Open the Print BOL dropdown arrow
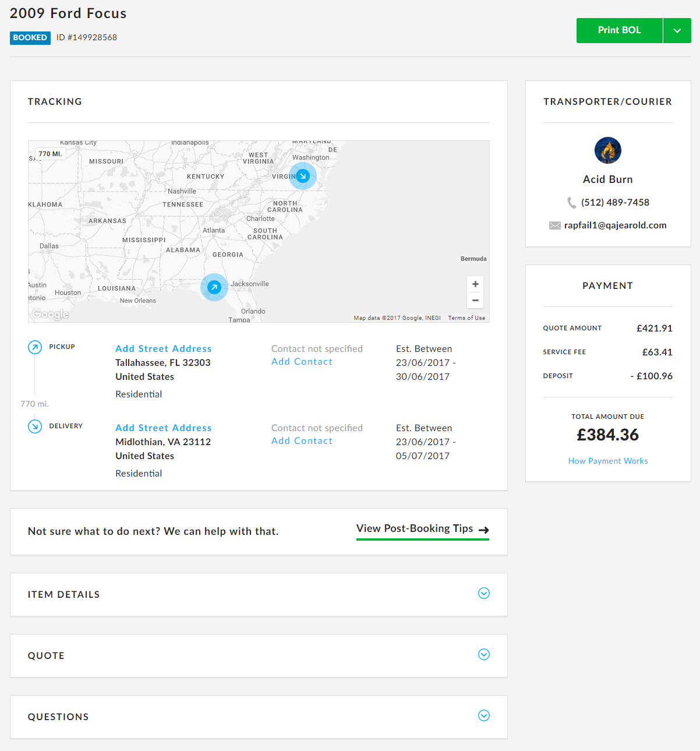Screen dimensions: 700x751 coord(677,30)
